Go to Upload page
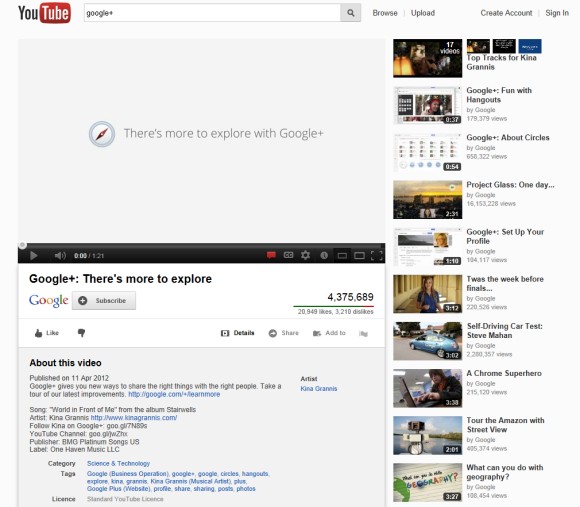Image resolution: width=580 pixels, height=507 pixels. [x=423, y=13]
